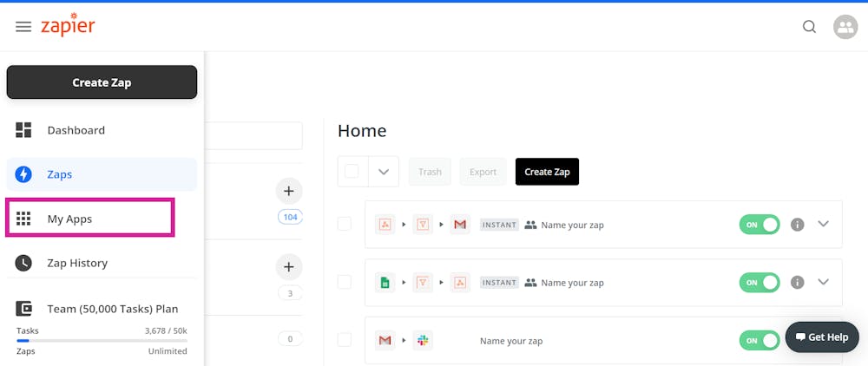Click the Zap History clock icon
The image size is (868, 366).
click(23, 263)
